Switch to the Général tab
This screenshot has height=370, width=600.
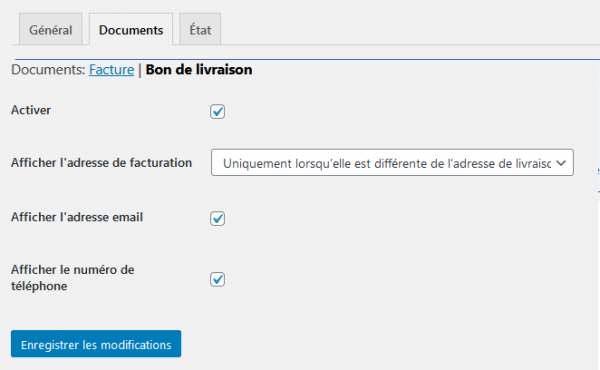pyautogui.click(x=51, y=29)
